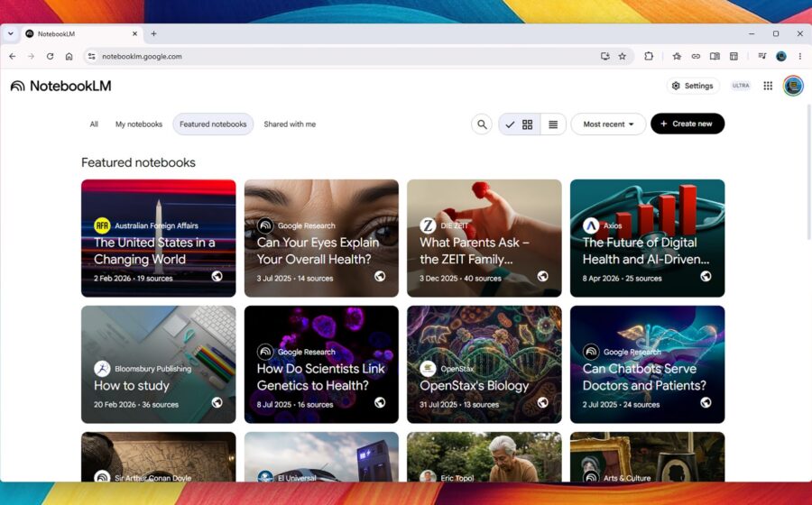Open the Arts & Culture notebook card
The height and width of the screenshot is (505, 812).
pos(647,457)
